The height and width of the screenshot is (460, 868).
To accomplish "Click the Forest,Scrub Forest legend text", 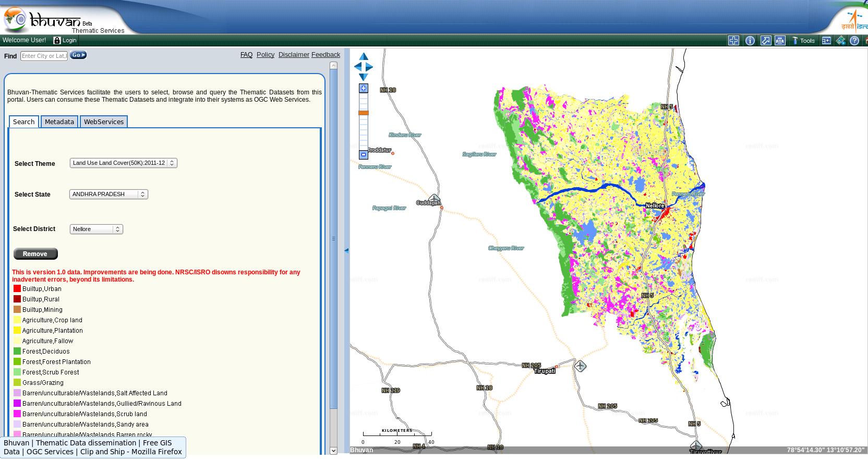I will pos(51,372).
